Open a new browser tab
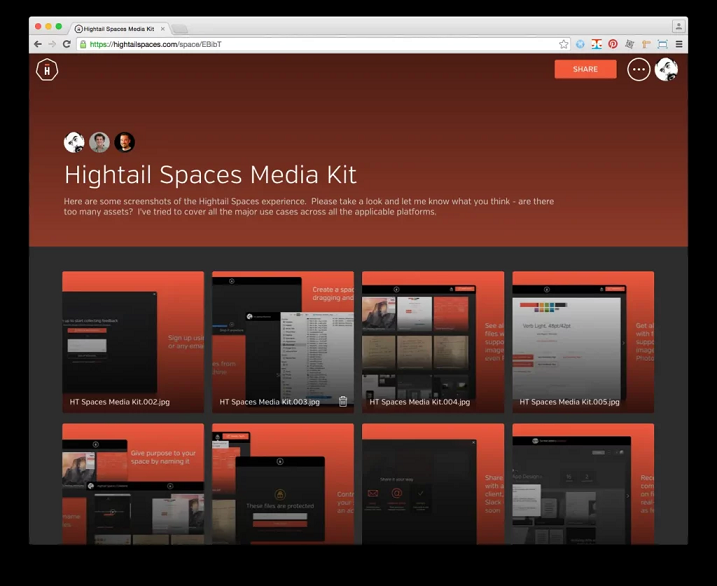 181,29
